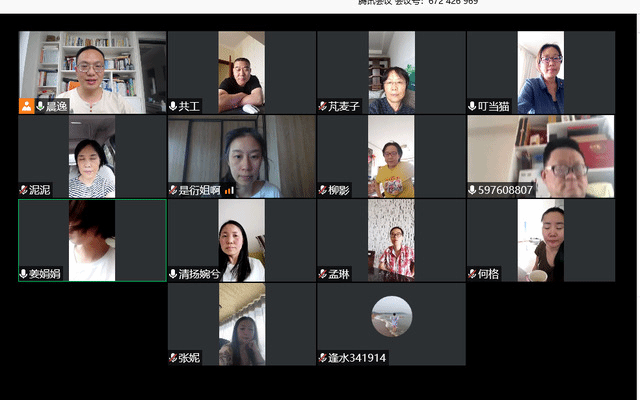This screenshot has width=640, height=400.
Task: Click the muted microphone icon next to 芃麦子
Action: click(322, 107)
